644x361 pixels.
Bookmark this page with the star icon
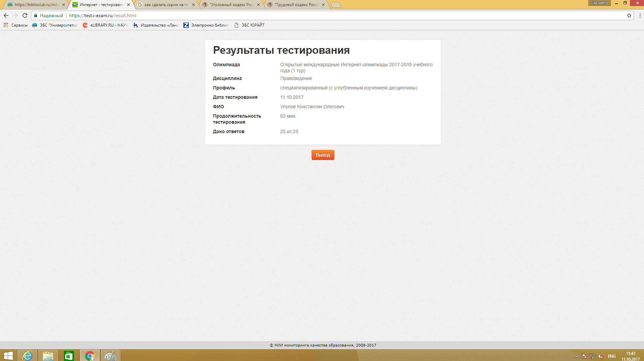(x=629, y=15)
